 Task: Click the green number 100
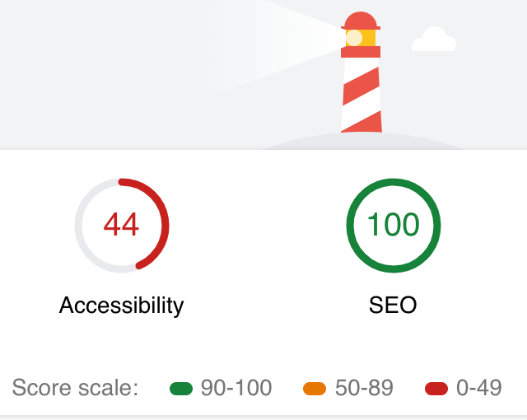[394, 224]
